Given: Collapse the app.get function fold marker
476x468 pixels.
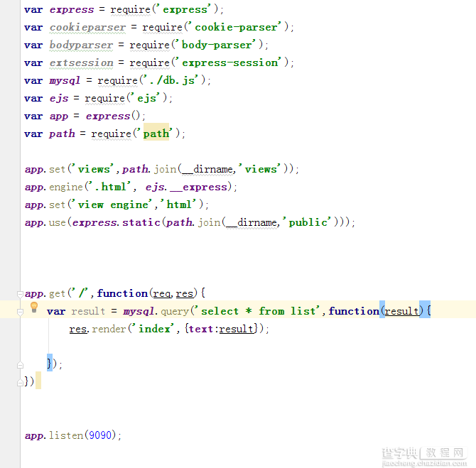Looking at the screenshot, I should 20,294.
